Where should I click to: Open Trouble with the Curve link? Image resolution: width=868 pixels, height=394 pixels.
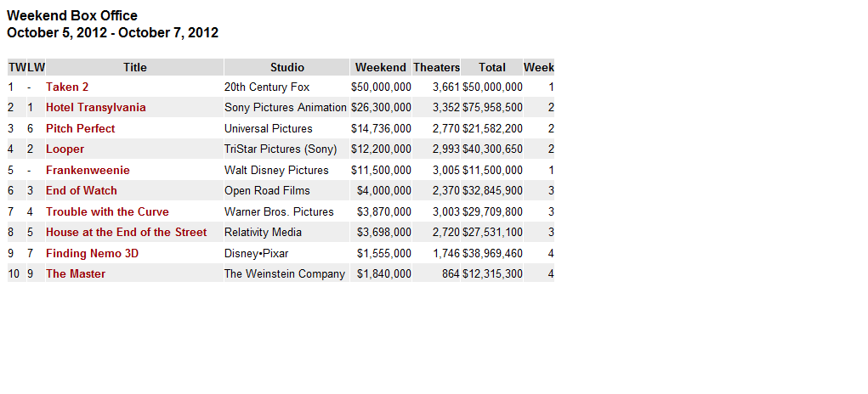click(107, 211)
